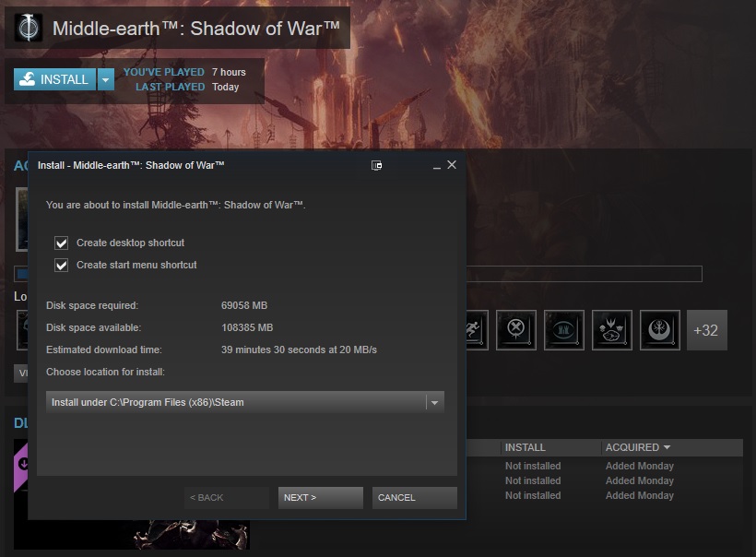Open the dropdown arrow beside INSTALL
Screen dimensions: 756x557
(x=106, y=79)
